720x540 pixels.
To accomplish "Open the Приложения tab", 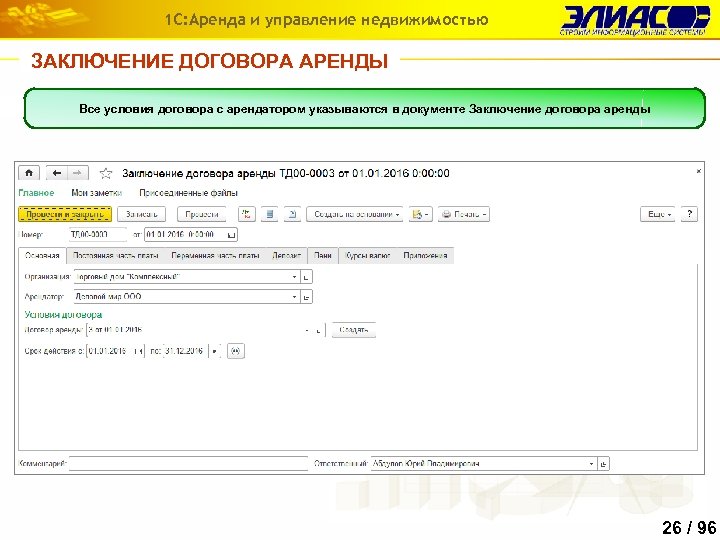I will click(425, 255).
